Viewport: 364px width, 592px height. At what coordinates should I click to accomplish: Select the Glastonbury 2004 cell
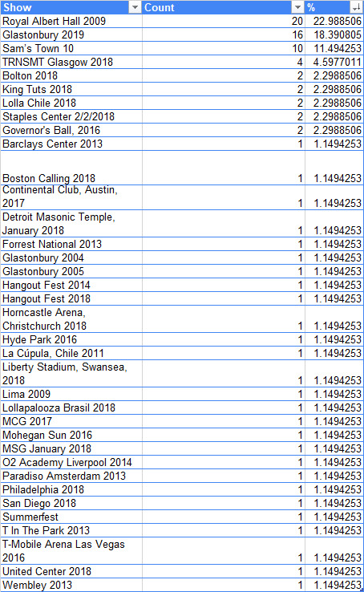point(71,257)
